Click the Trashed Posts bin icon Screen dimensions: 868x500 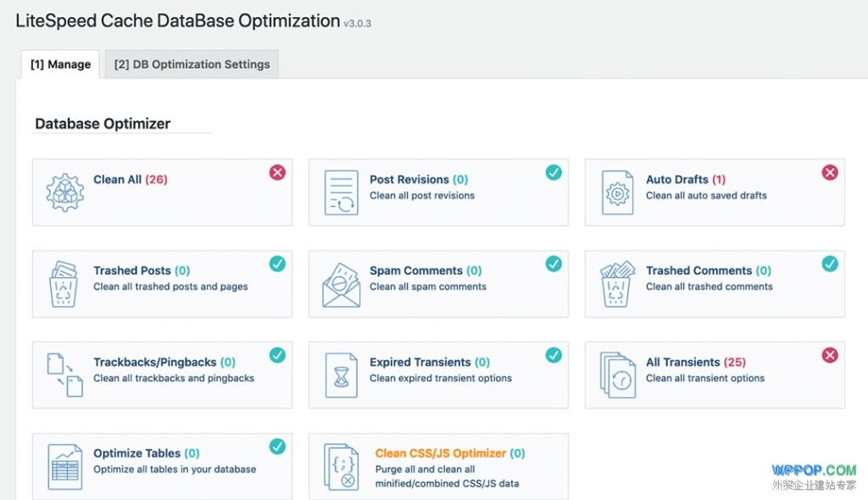coord(64,284)
